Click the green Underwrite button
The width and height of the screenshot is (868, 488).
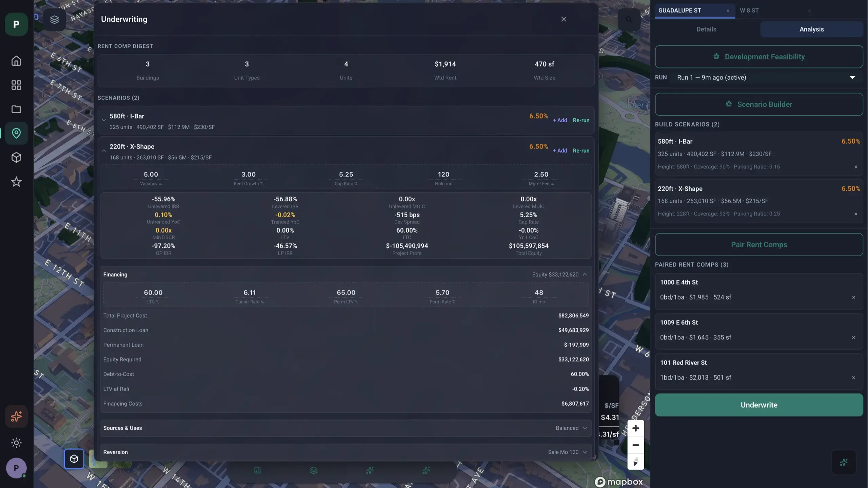click(759, 405)
